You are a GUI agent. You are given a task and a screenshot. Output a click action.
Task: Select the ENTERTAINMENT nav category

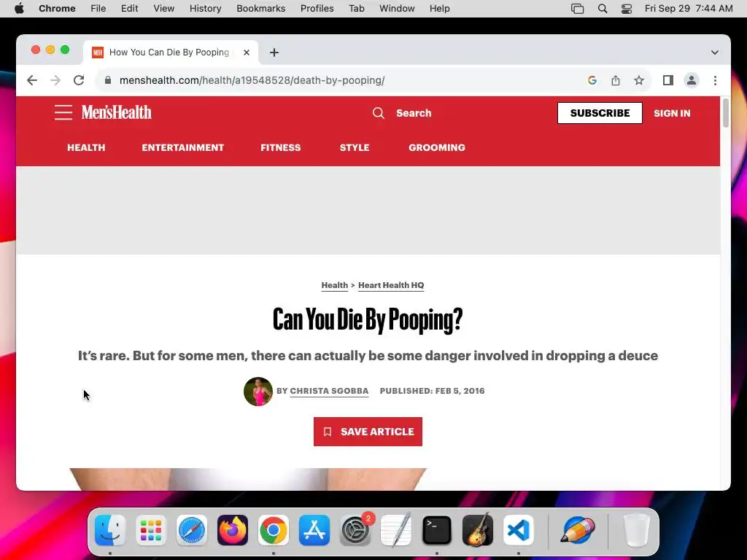tap(183, 147)
